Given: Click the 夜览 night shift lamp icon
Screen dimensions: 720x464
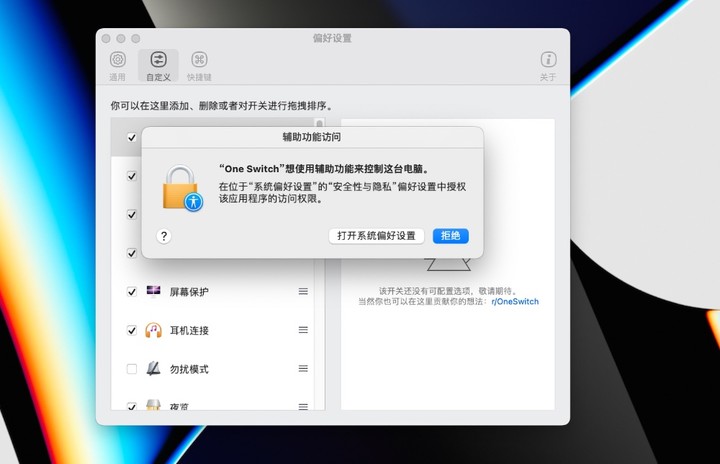Looking at the screenshot, I should 153,404.
